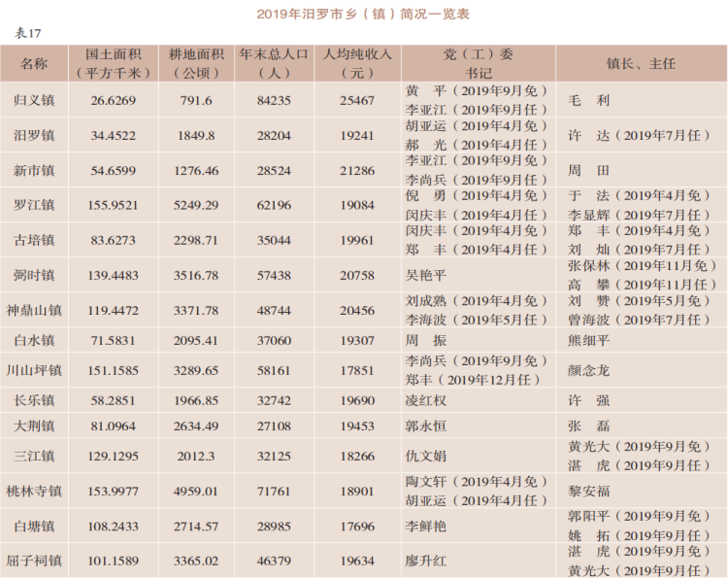
Task: Click the 神鼎山镇 row name cell
Action: (x=34, y=311)
